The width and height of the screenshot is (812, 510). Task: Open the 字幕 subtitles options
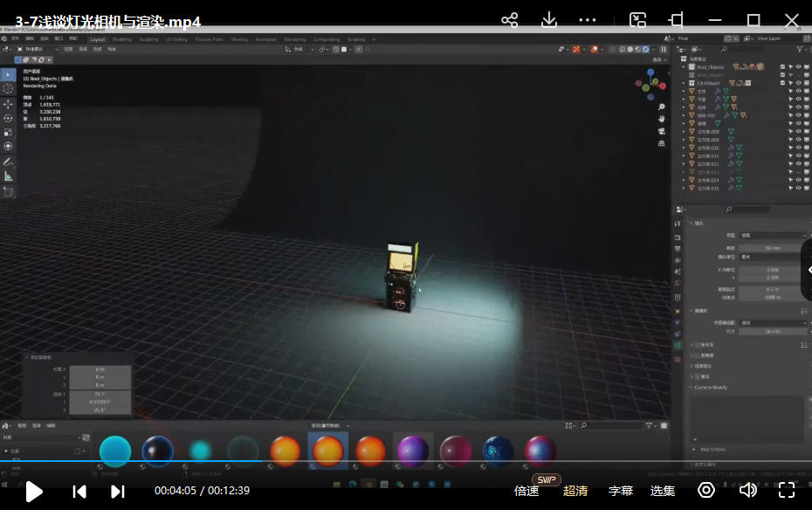(x=621, y=491)
